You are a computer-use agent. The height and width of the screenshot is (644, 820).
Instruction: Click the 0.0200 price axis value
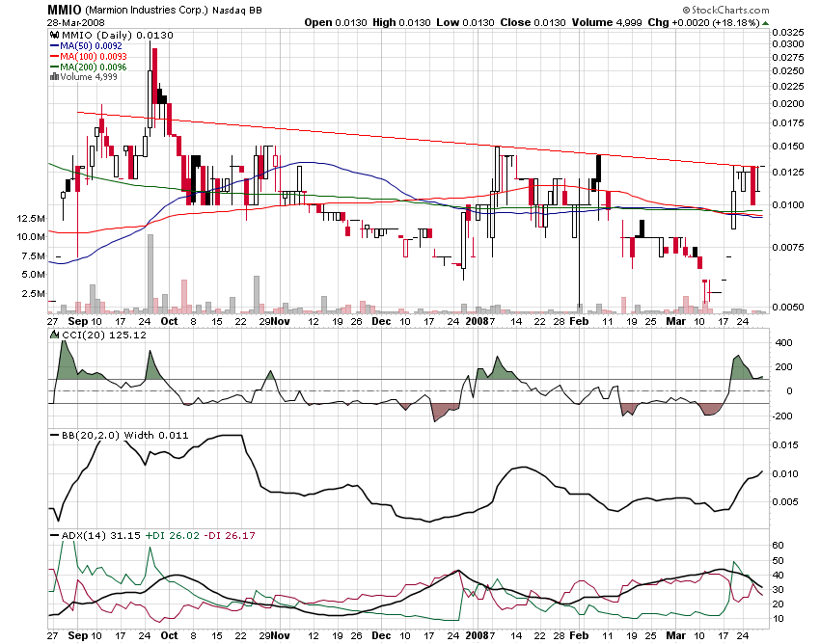(788, 103)
